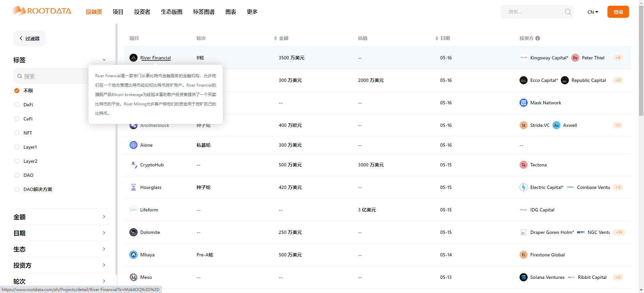Click the search magnifier icon in header
This screenshot has width=644, height=293.
tap(568, 12)
